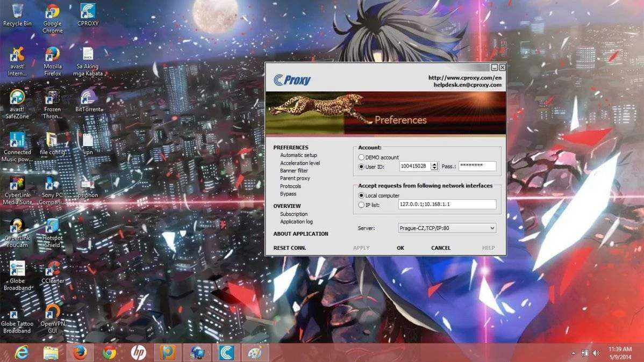This screenshot has height=362, width=644.
Task: Open Banner filter preferences
Action: [x=294, y=171]
